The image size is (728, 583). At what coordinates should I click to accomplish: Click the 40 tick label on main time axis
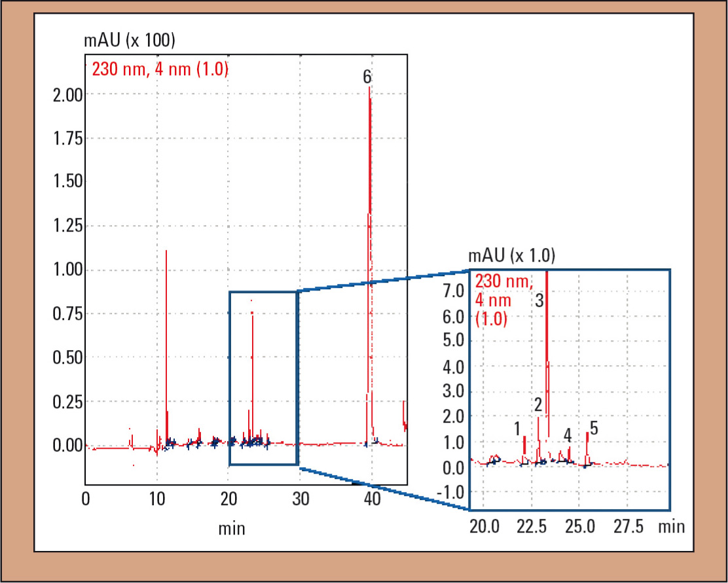coord(372,499)
